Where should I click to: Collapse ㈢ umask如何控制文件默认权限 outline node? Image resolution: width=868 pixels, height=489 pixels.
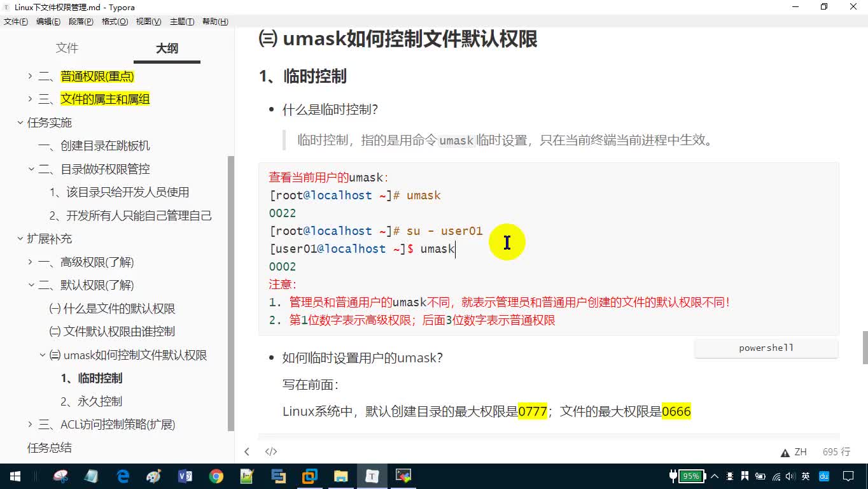[43, 355]
